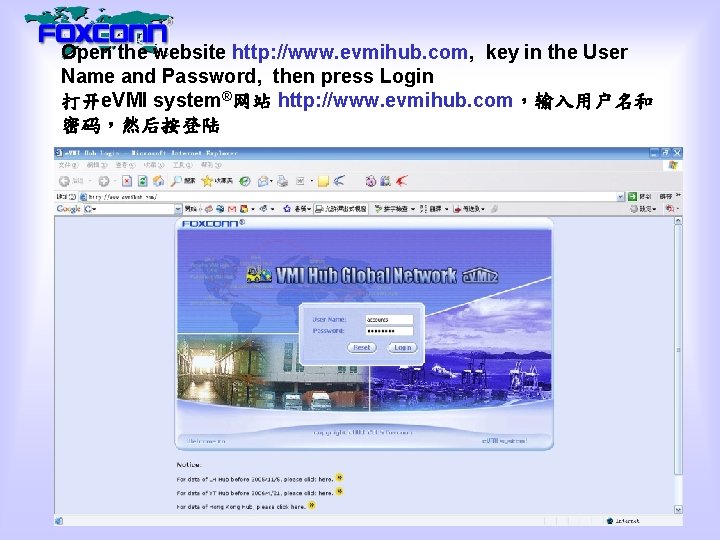Click the blue star bookmarks icon

pos(287,209)
